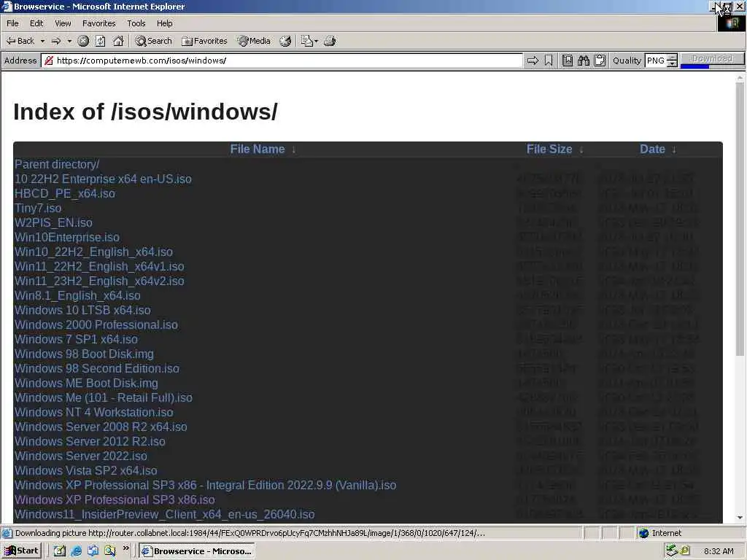Click Windows ME Boot Disk.img

[86, 383]
